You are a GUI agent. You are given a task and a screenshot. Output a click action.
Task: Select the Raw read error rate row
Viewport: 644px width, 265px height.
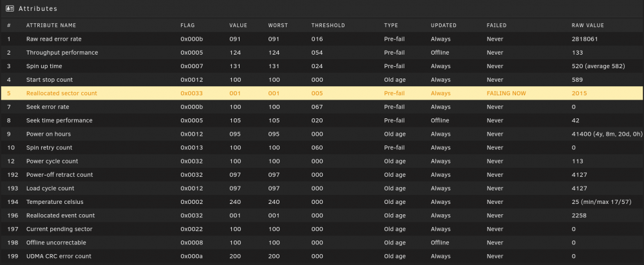(322, 39)
